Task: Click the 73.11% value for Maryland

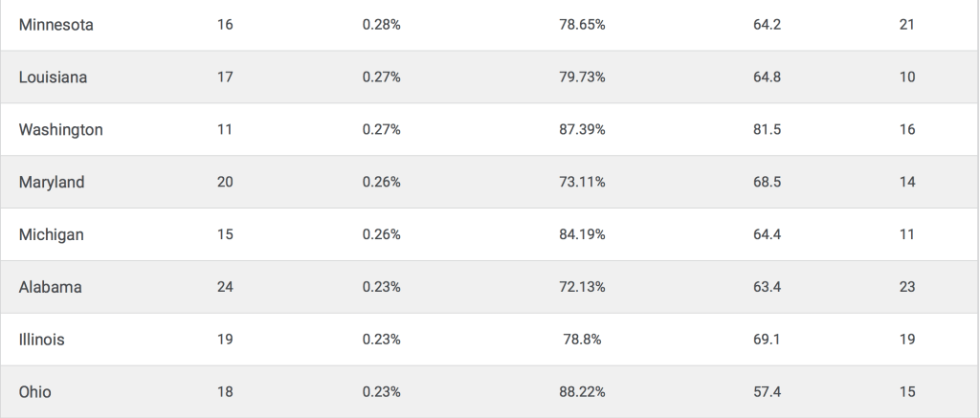Action: 582,182
